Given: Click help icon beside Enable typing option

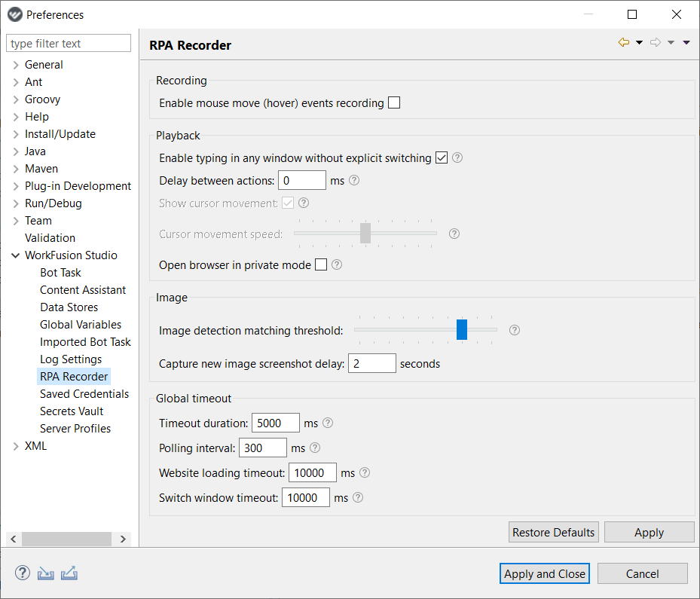Looking at the screenshot, I should 457,157.
